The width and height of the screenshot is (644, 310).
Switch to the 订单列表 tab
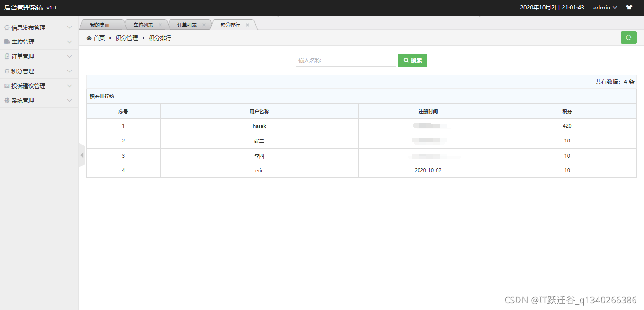point(187,25)
